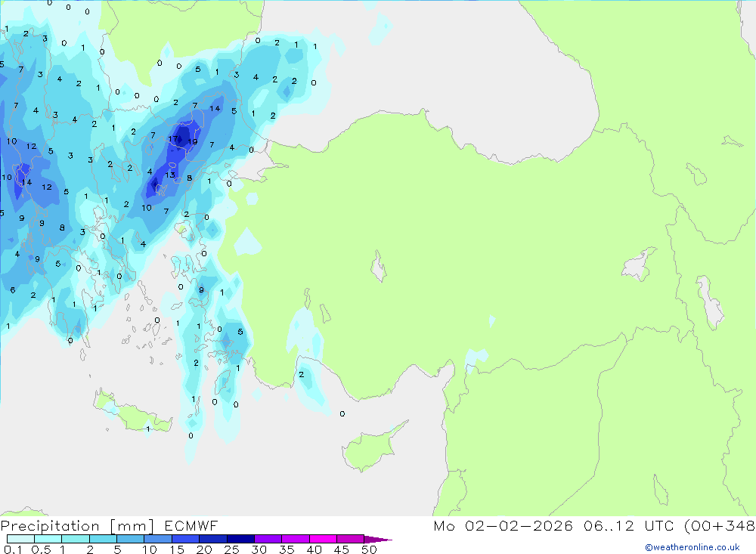Pick the legend swatch between 45 and 50
The height and width of the screenshot is (554, 756).
tap(351, 539)
